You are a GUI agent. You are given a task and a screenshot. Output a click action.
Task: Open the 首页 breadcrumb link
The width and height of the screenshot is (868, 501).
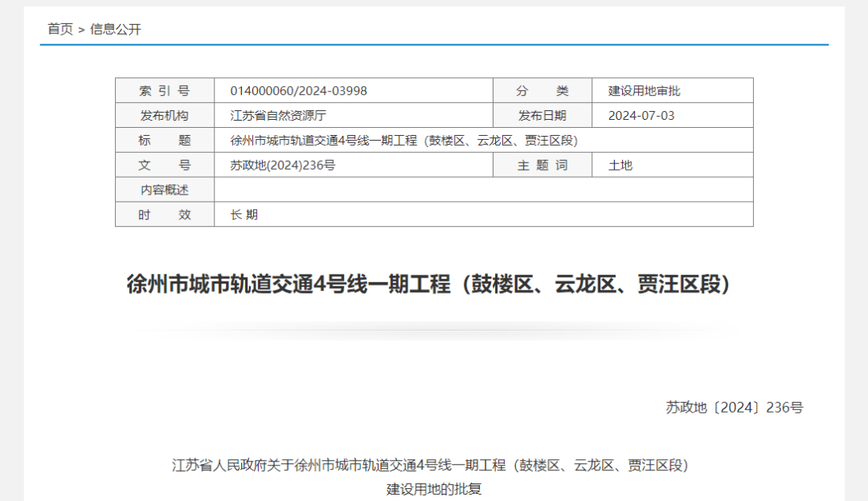click(x=60, y=29)
